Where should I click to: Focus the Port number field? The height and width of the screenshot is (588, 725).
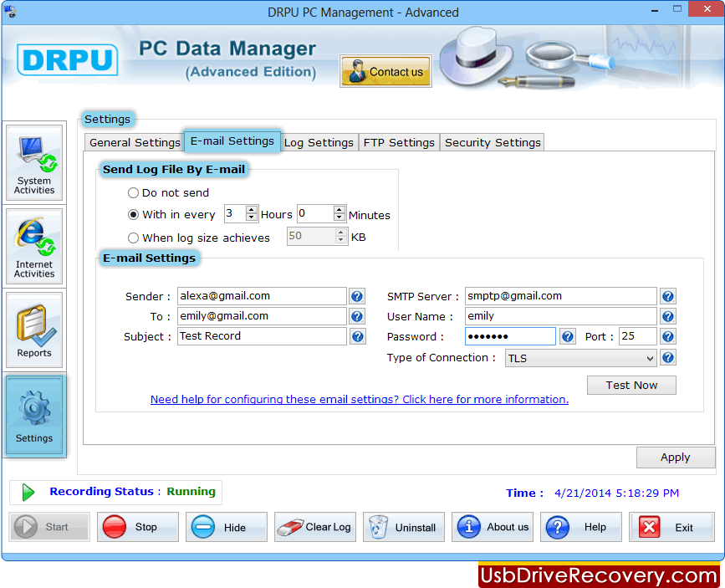point(637,336)
